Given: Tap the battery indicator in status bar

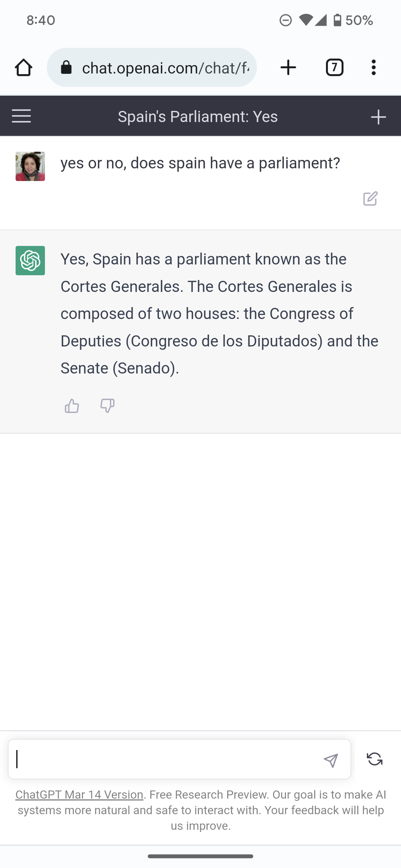Looking at the screenshot, I should (337, 20).
